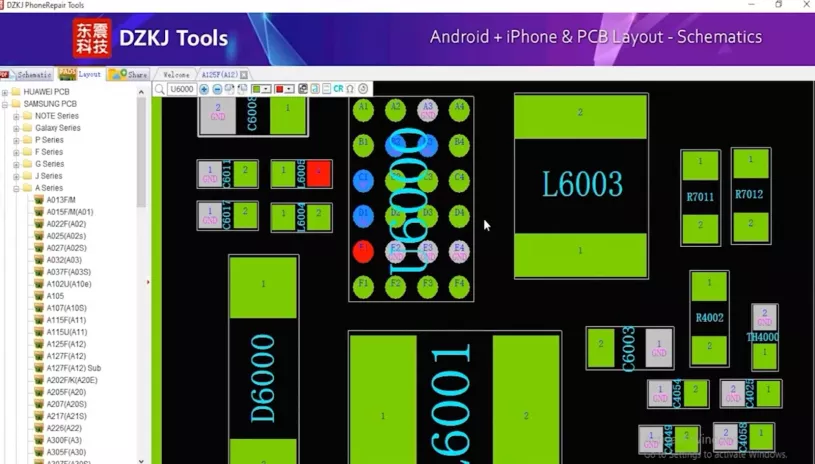Screen dimensions: 815x464
Task: Click the PDF icon on Schematic tab
Action: pos(5,75)
